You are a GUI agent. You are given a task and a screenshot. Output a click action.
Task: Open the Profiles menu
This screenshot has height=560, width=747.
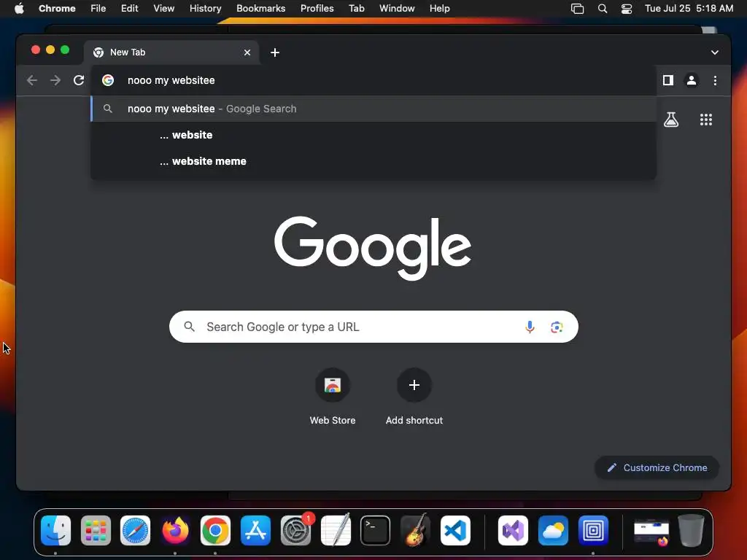(x=317, y=9)
